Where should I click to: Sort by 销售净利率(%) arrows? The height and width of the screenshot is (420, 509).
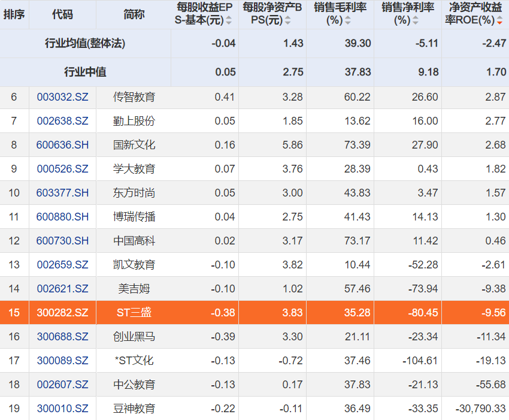pos(415,20)
